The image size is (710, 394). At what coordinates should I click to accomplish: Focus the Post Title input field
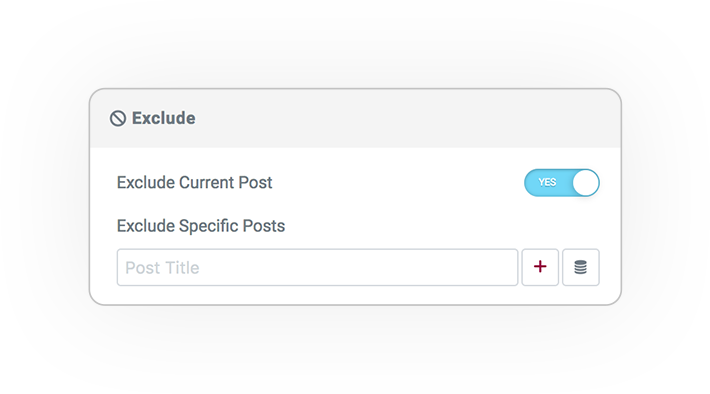click(317, 267)
